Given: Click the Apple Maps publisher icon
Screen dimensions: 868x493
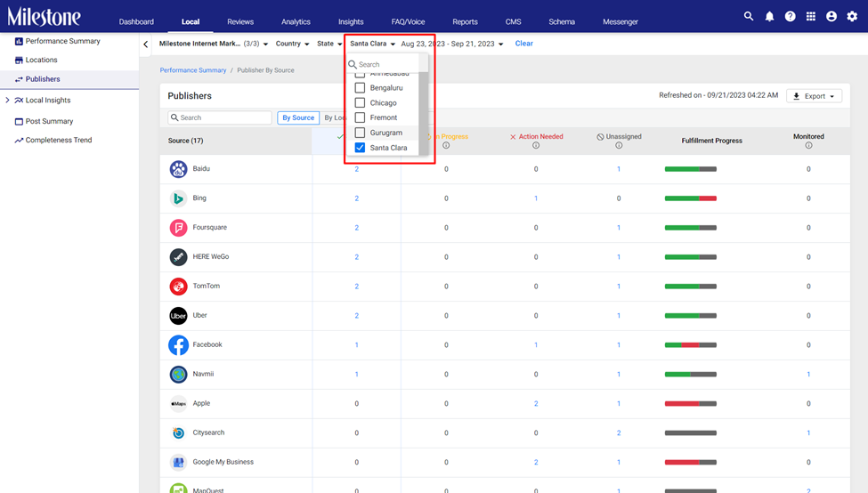Looking at the screenshot, I should [x=178, y=403].
